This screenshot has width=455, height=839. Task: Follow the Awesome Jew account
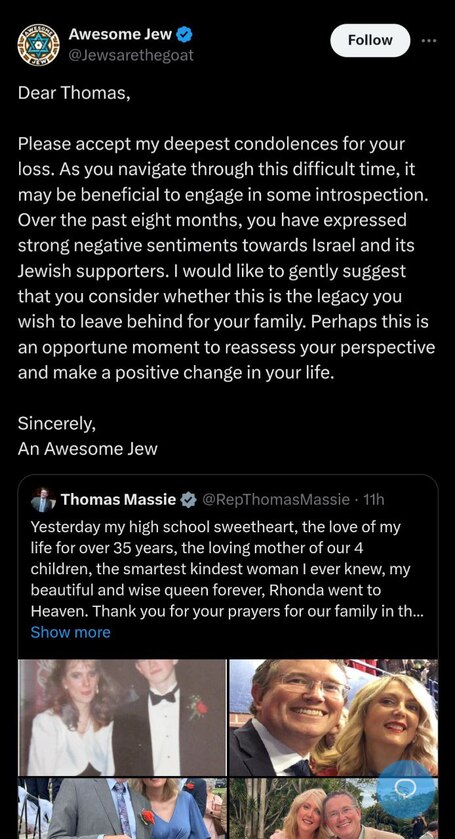pos(370,40)
